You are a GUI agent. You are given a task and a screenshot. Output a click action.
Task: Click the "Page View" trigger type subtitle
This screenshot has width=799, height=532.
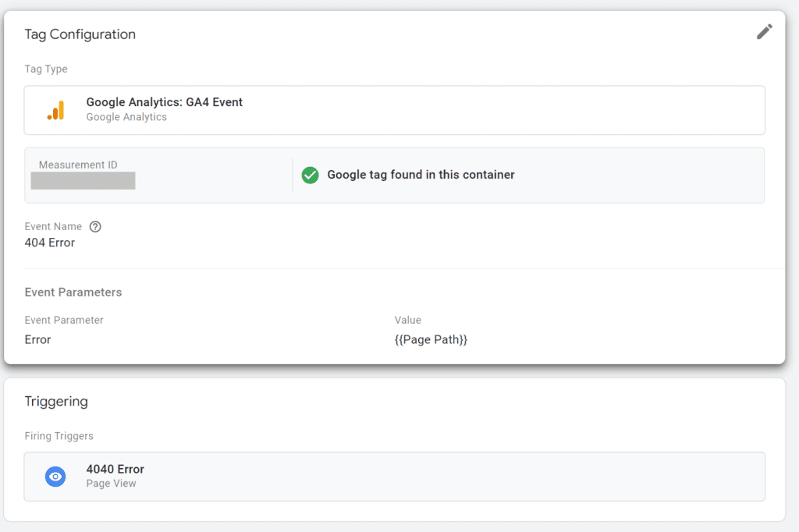coord(111,484)
